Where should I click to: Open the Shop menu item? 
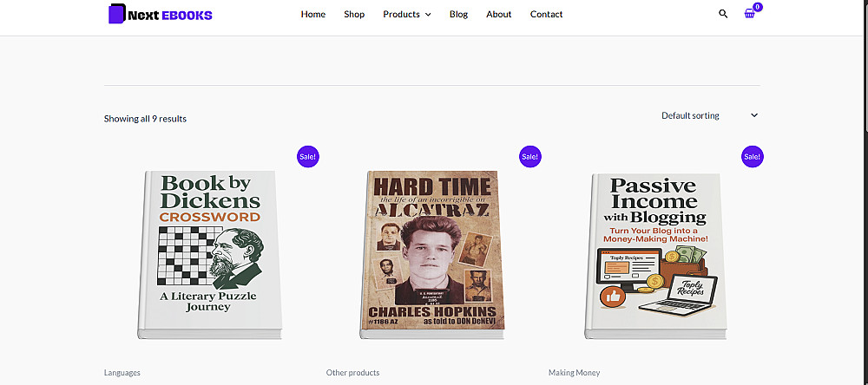pos(354,14)
